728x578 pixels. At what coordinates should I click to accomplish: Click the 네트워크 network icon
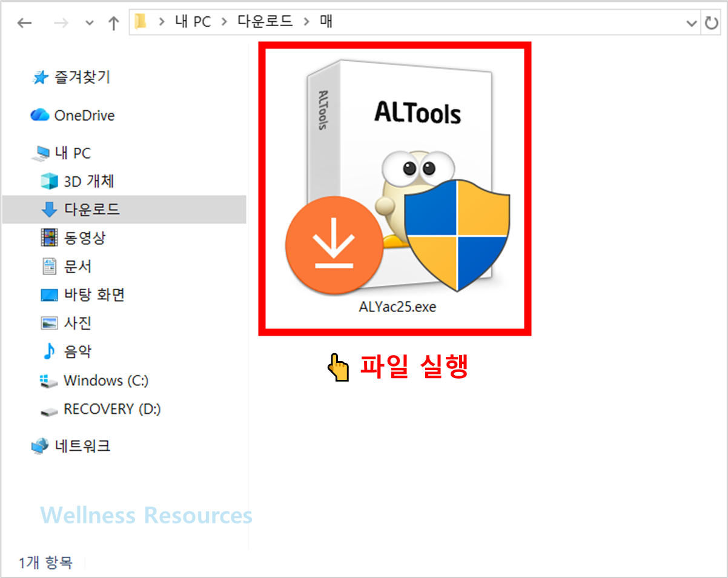pos(40,447)
